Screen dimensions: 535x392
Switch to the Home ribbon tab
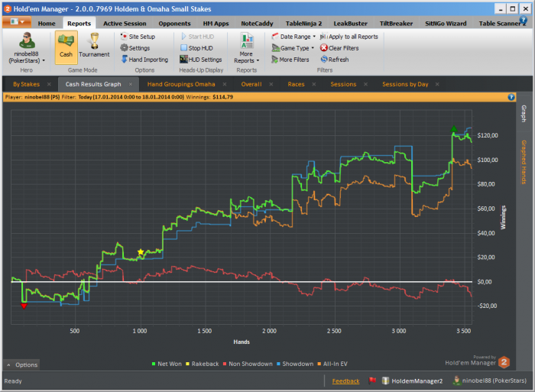(47, 24)
